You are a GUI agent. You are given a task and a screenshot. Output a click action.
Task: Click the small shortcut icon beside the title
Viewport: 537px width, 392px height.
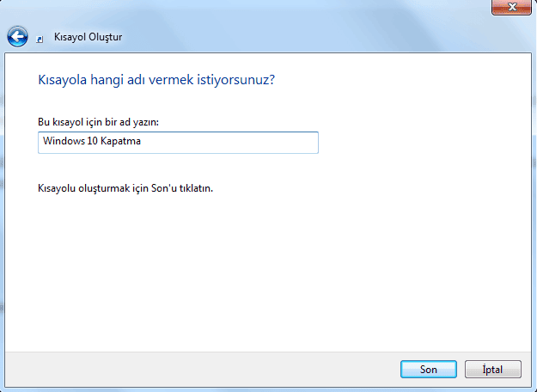(x=40, y=39)
